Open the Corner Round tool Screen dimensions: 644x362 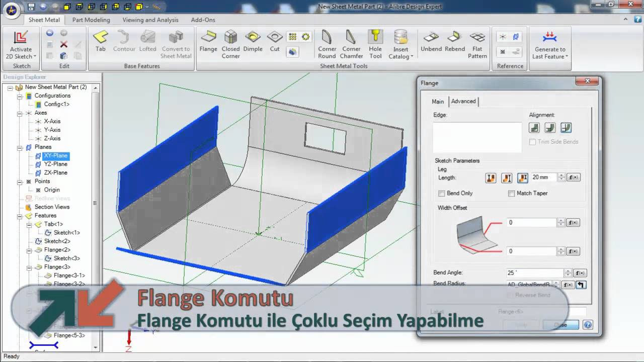coord(327,44)
